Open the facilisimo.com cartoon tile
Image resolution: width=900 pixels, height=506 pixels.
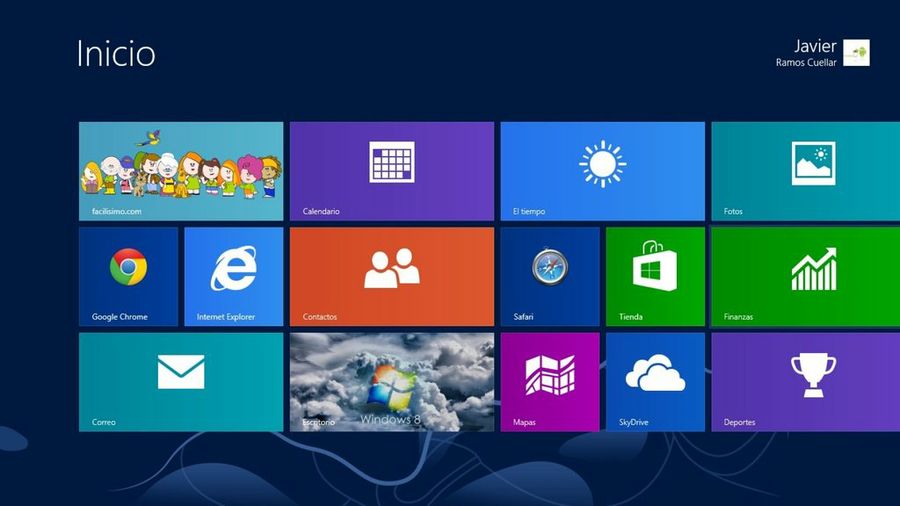[180, 171]
